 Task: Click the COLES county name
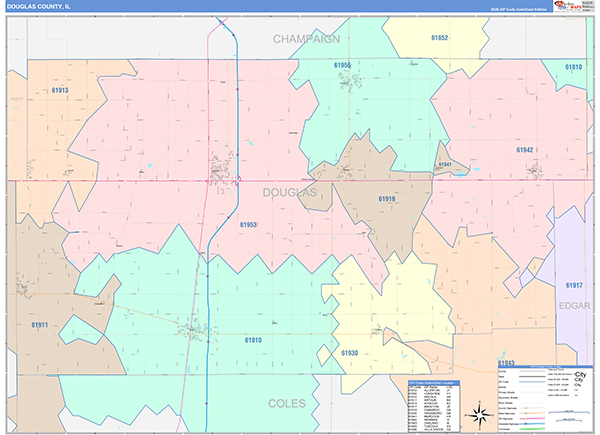coord(287,404)
